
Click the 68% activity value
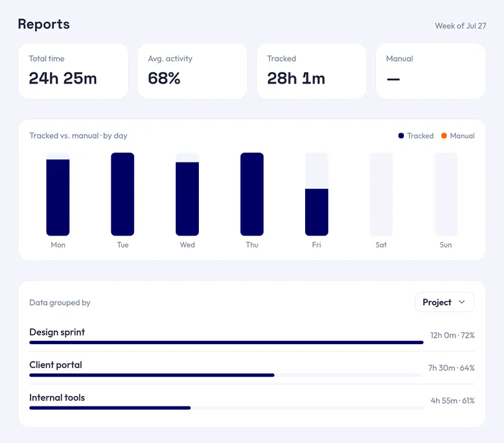164,78
